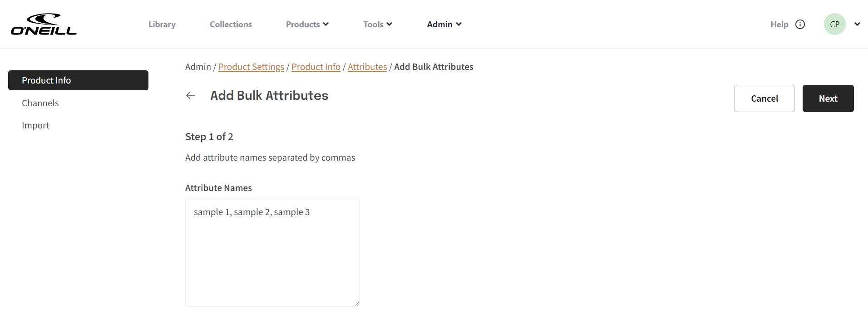
Task: Cancel adding bulk attributes
Action: tap(764, 98)
